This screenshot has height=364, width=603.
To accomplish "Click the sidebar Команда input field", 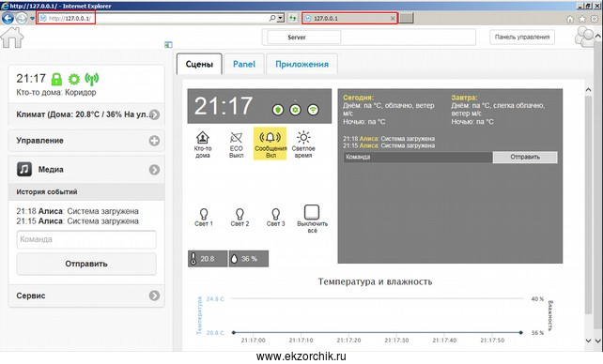I will pos(86,239).
